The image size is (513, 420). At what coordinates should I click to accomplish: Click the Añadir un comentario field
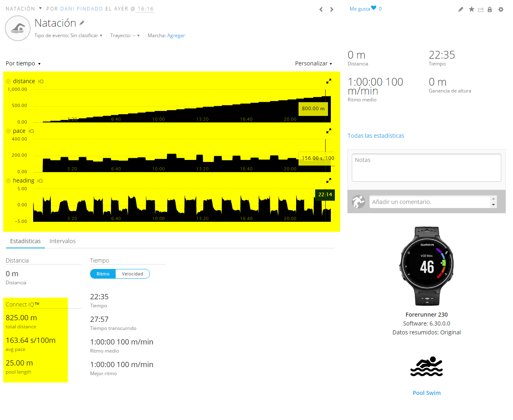430,202
